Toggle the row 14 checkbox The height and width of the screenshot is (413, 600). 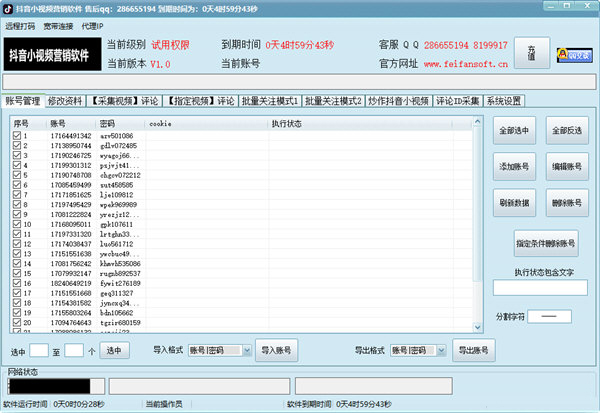tap(17, 263)
